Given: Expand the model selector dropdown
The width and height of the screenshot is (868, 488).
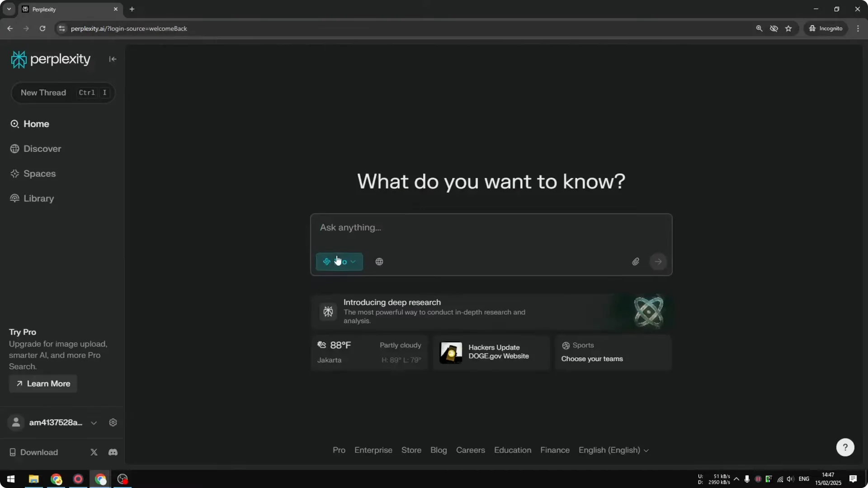Looking at the screenshot, I should (x=354, y=262).
